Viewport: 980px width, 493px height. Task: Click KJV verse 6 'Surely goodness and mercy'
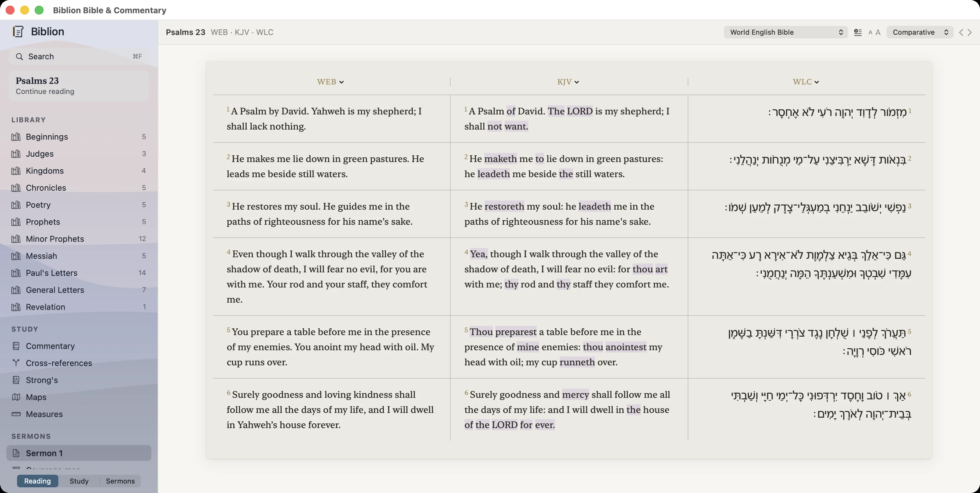pyautogui.click(x=529, y=394)
